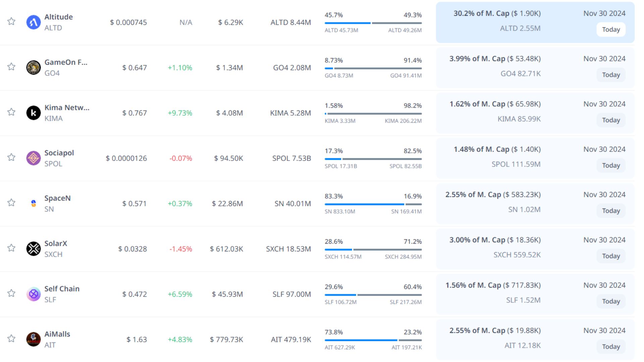Click the AiMalls AIT coin logo
This screenshot has height=362, width=644.
(34, 339)
